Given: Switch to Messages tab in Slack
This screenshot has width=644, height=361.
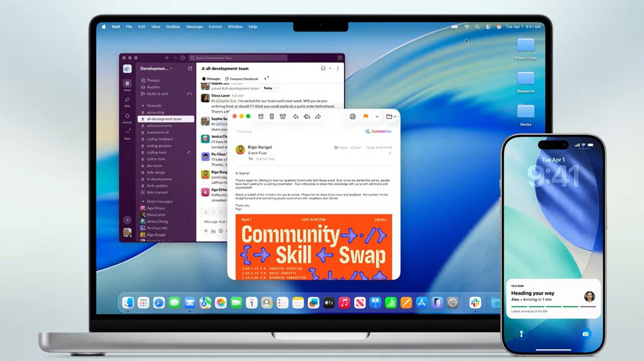Looking at the screenshot, I should tap(211, 78).
